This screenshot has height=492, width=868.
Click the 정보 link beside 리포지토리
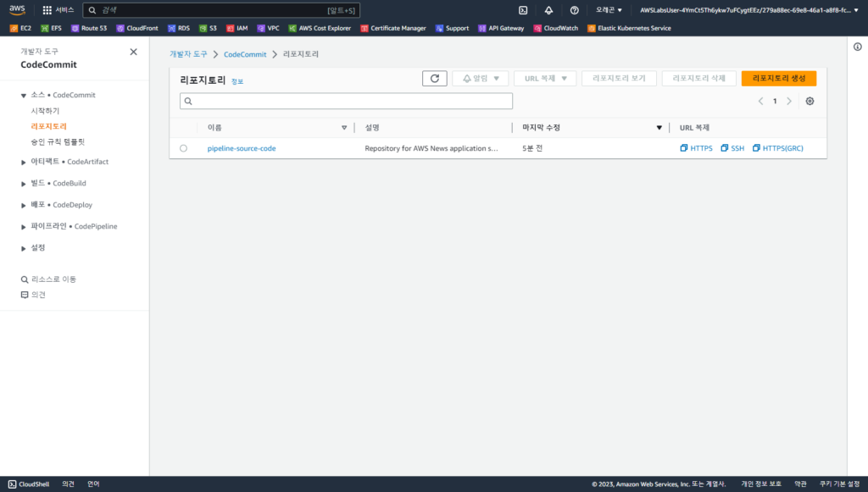(237, 81)
